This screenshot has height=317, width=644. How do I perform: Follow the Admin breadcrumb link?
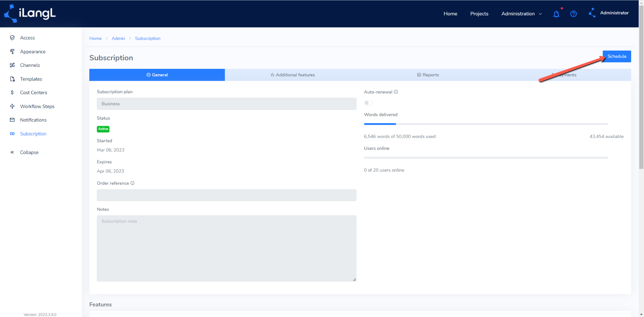tap(118, 38)
